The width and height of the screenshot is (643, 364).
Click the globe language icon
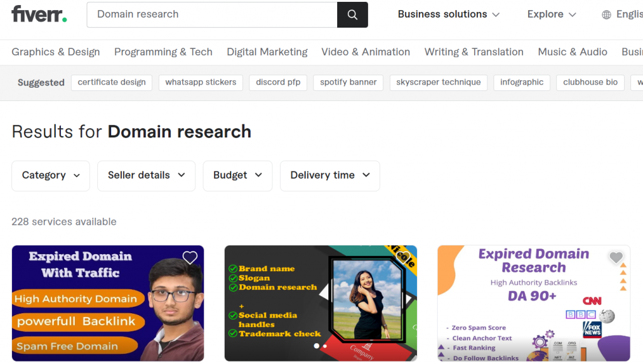point(606,14)
